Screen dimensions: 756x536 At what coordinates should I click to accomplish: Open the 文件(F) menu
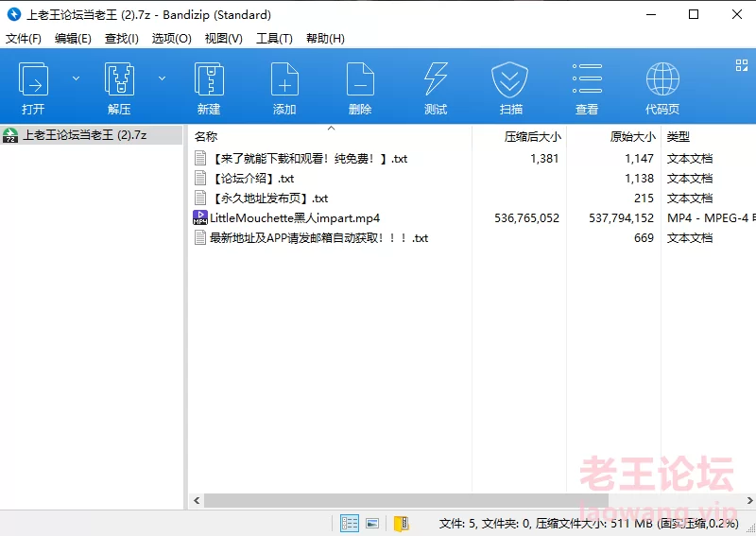[23, 39]
